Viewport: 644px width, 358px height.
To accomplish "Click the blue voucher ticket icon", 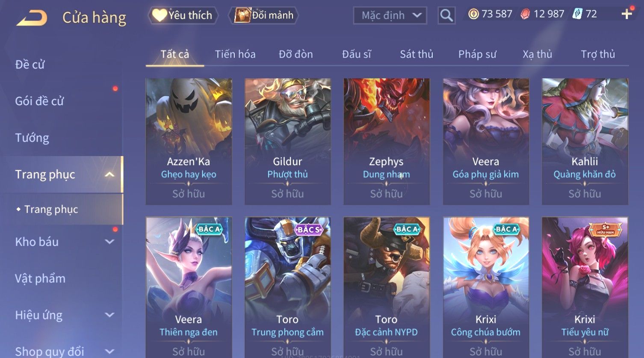I will [578, 14].
